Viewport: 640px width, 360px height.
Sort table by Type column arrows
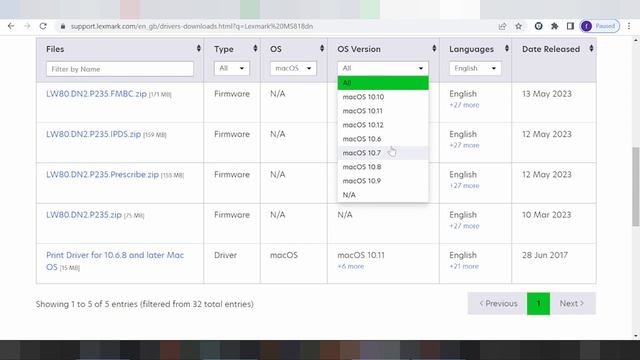(255, 49)
